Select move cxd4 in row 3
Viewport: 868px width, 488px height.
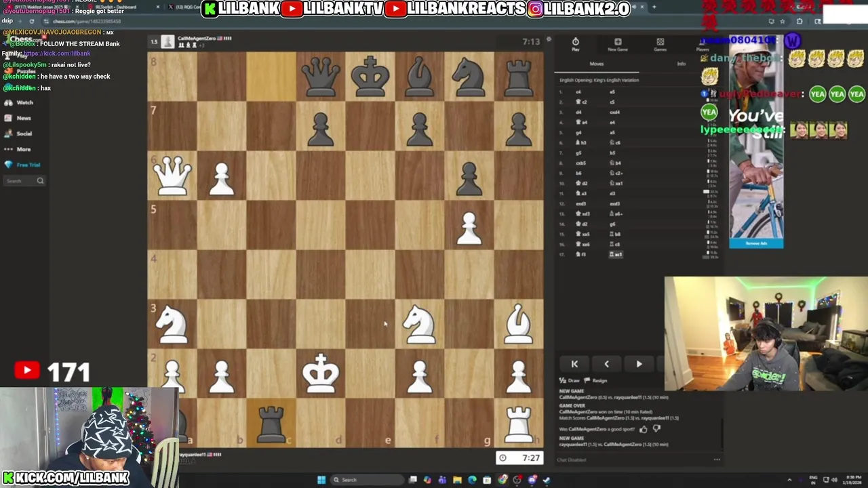click(x=614, y=112)
